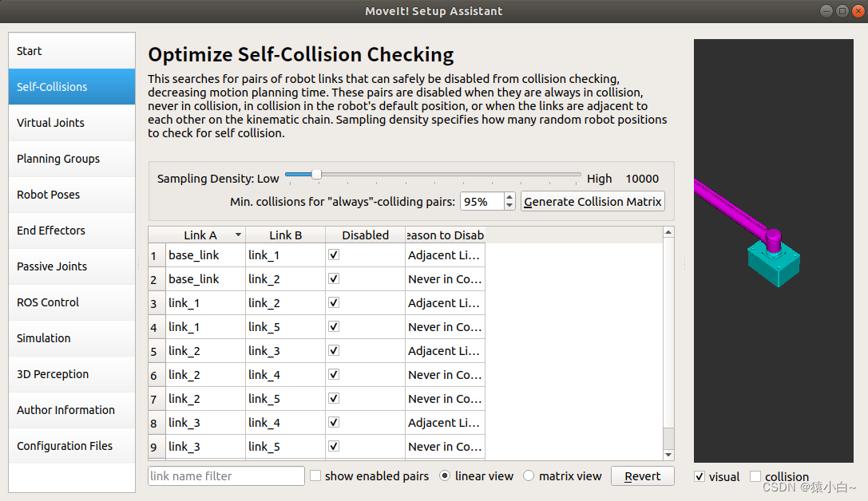The width and height of the screenshot is (868, 501).
Task: Enable show enabled pairs checkbox
Action: pos(315,475)
